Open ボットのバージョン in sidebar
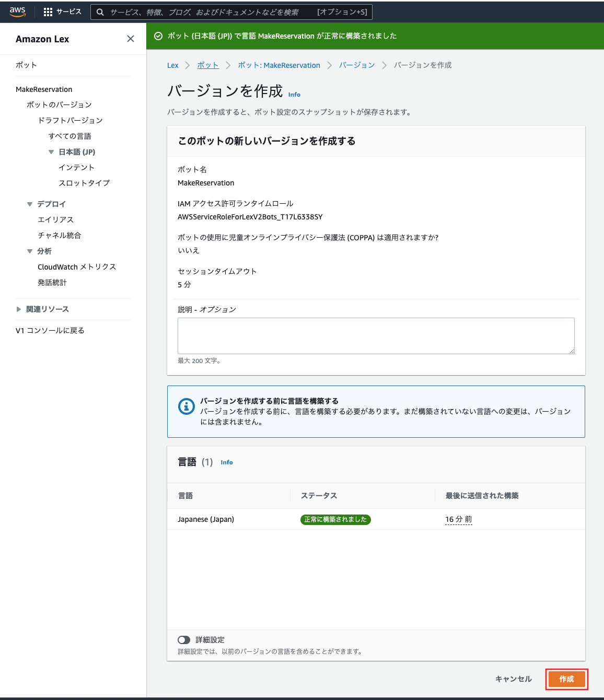The height and width of the screenshot is (700, 604). tap(59, 105)
